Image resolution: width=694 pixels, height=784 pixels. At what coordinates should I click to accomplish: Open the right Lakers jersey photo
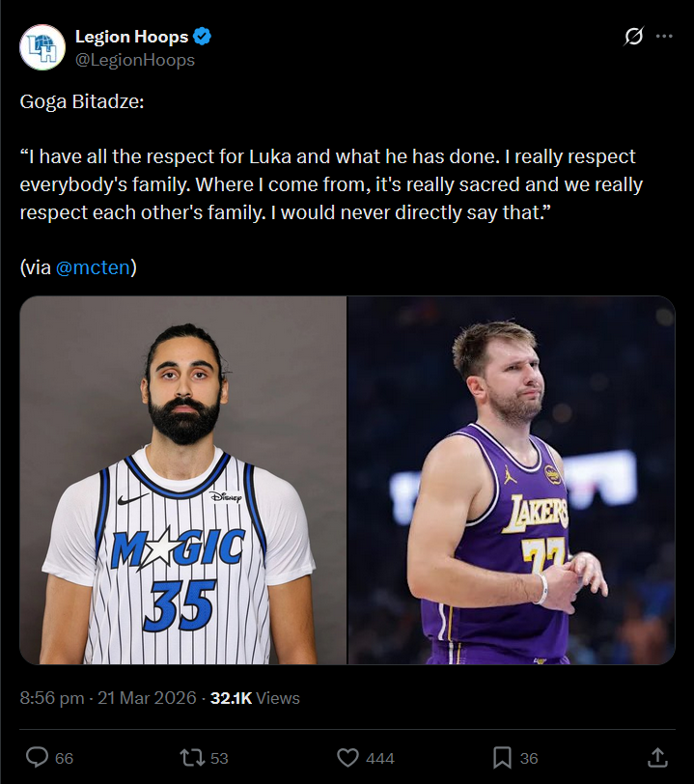[x=511, y=480]
